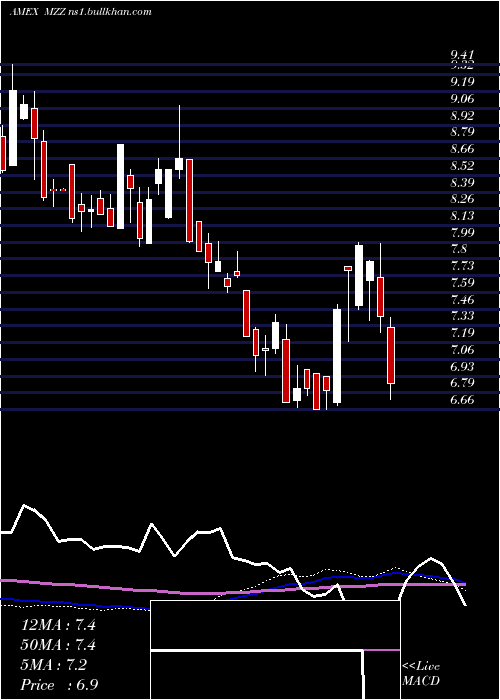Click the 50MA : 7.4 readout
500x700 pixels.
58,645
